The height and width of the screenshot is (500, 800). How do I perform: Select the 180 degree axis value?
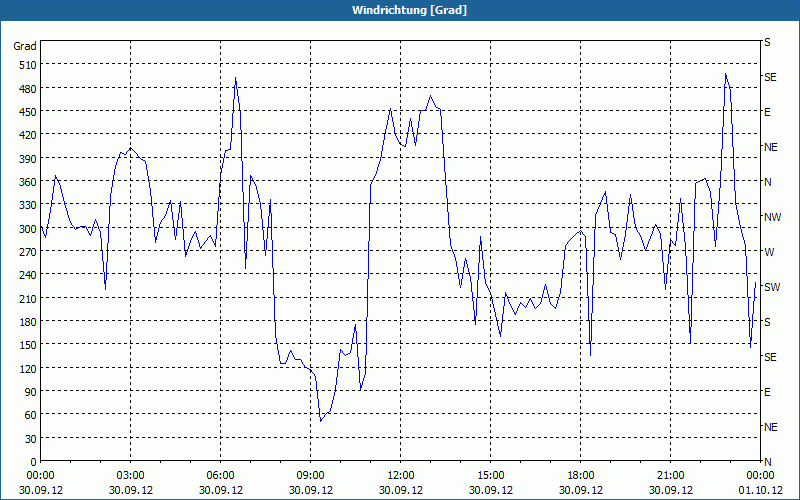28,322
